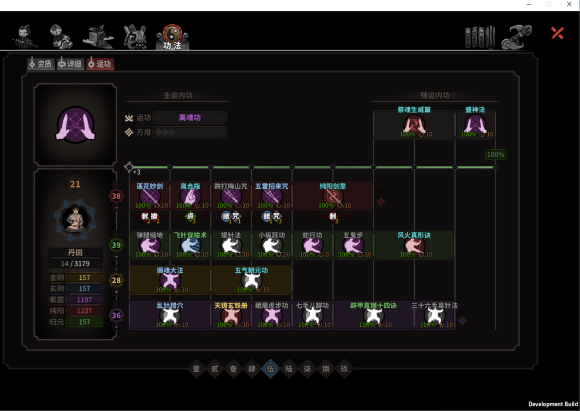Image resolution: width=580 pixels, height=411 pixels.
Task: Click the anvil hammer forging icon
Action: pos(517,37)
